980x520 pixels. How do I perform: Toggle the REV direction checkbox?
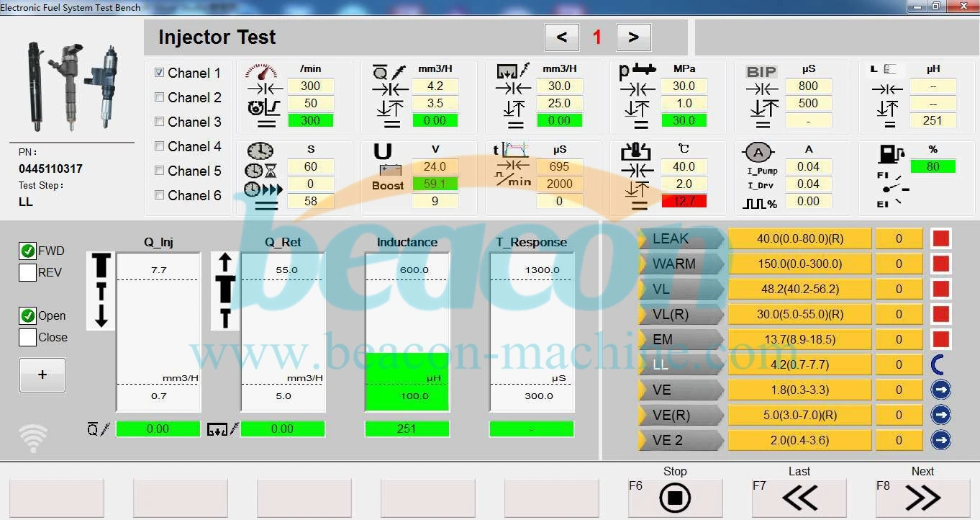(x=27, y=272)
